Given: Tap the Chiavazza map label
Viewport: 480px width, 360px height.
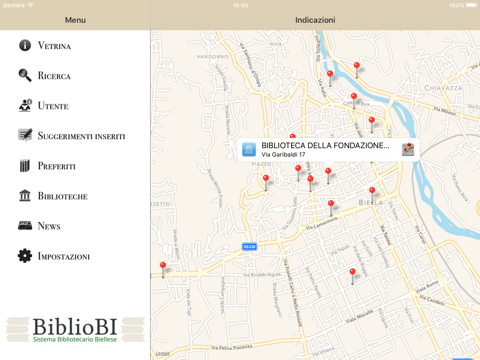Looking at the screenshot, I should (443, 88).
